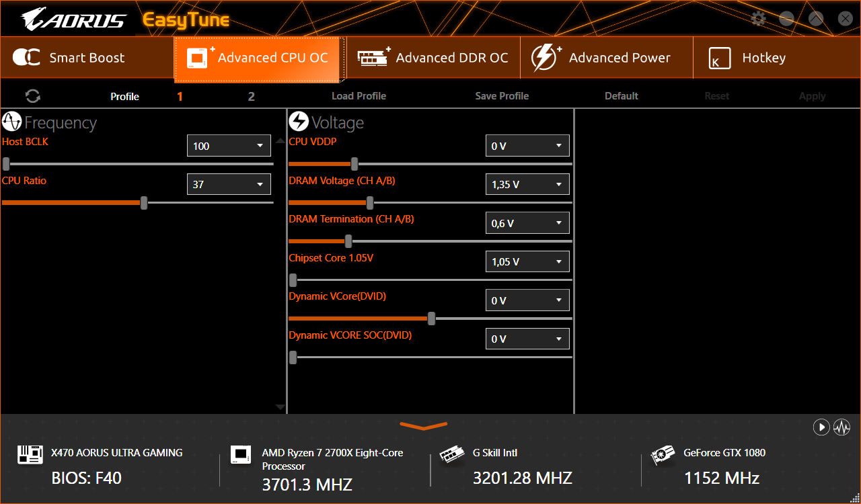Expand the CPU VDDP voltage dropdown

pos(527,146)
